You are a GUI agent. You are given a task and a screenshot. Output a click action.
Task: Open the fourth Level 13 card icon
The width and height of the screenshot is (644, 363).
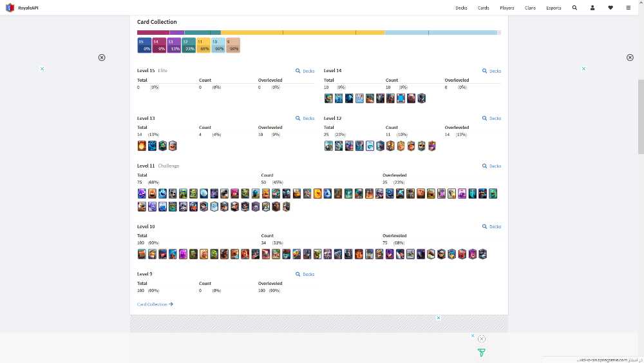(x=173, y=146)
